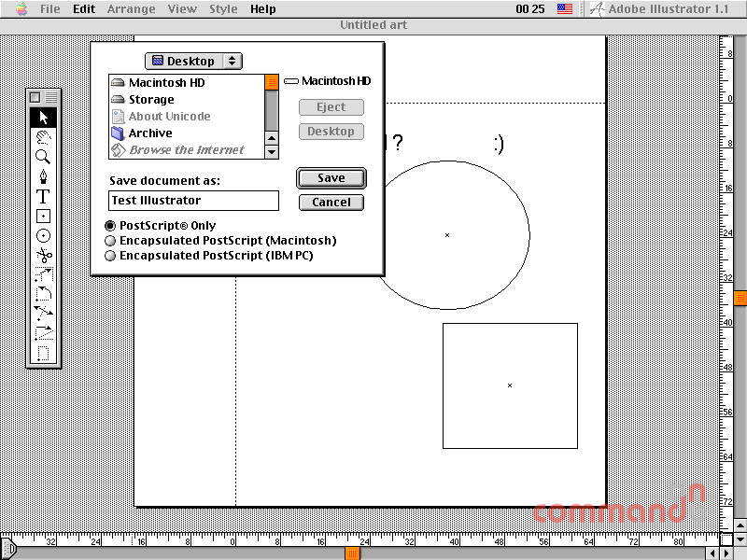Open the Edit menu
Screen dimensions: 747x560
[84, 9]
